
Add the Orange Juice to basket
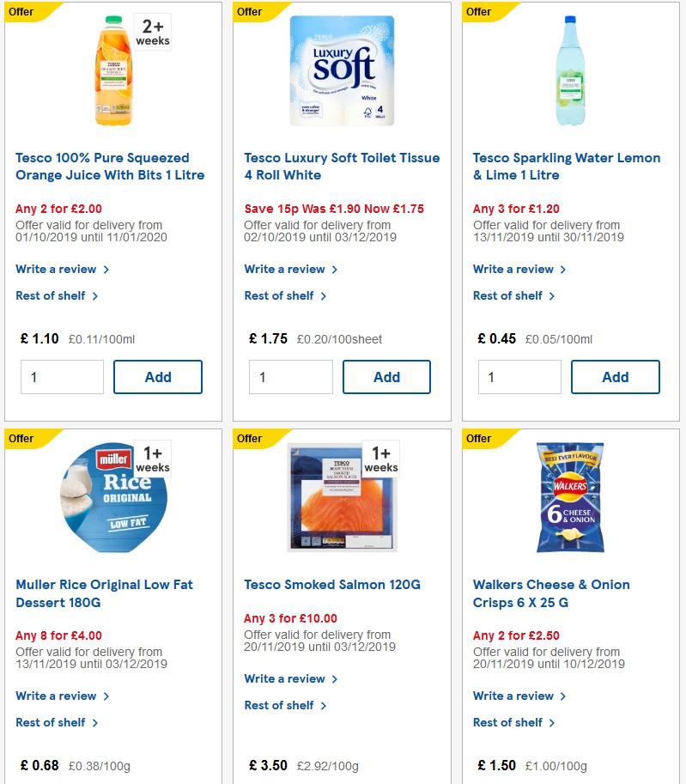pos(158,376)
